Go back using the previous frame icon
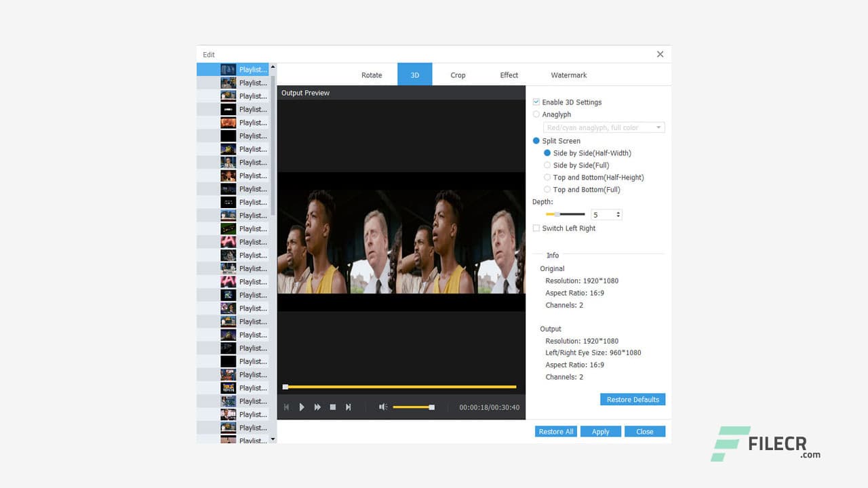 (286, 407)
